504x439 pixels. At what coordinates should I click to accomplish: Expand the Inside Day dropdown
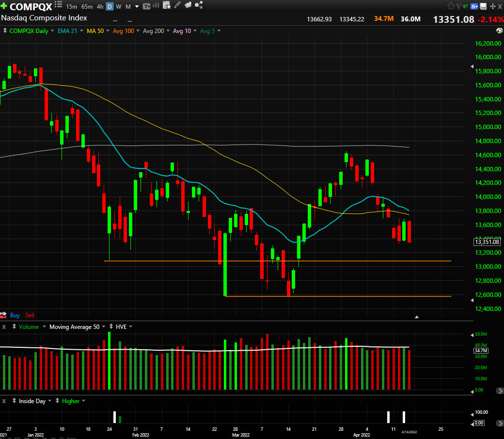coord(49,401)
